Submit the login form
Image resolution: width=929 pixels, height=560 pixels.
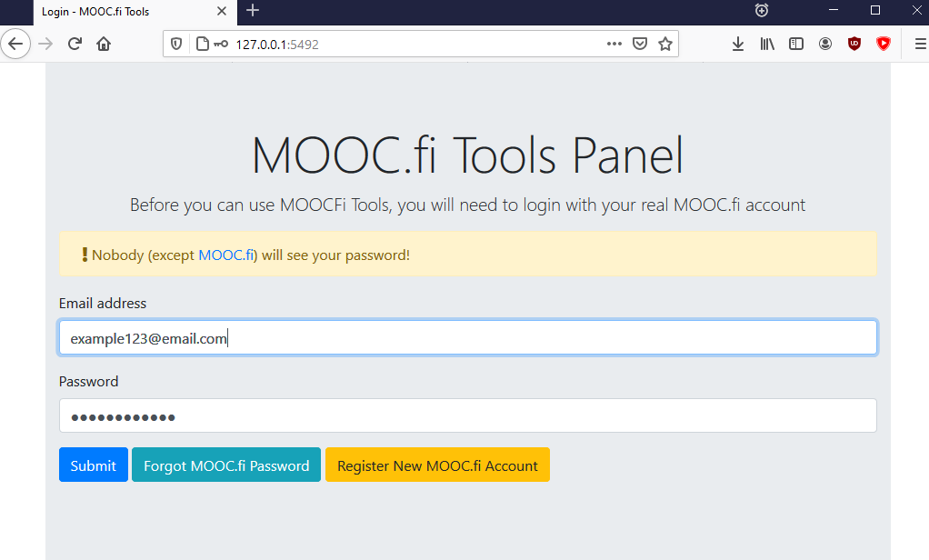(x=94, y=465)
